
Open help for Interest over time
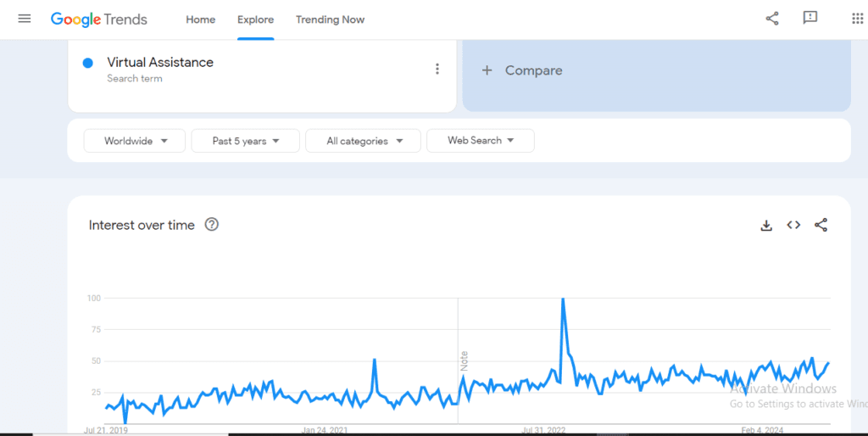(x=212, y=225)
